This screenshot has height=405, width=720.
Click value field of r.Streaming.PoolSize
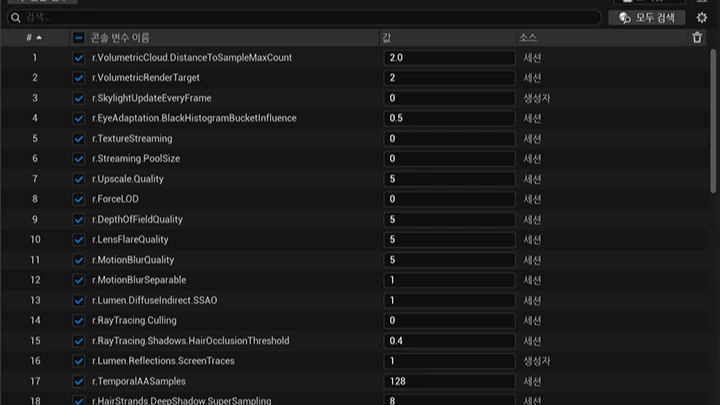pyautogui.click(x=449, y=159)
